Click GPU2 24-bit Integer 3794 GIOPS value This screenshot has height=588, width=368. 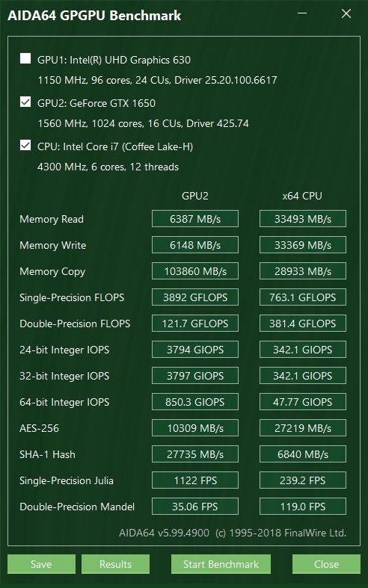[195, 350]
